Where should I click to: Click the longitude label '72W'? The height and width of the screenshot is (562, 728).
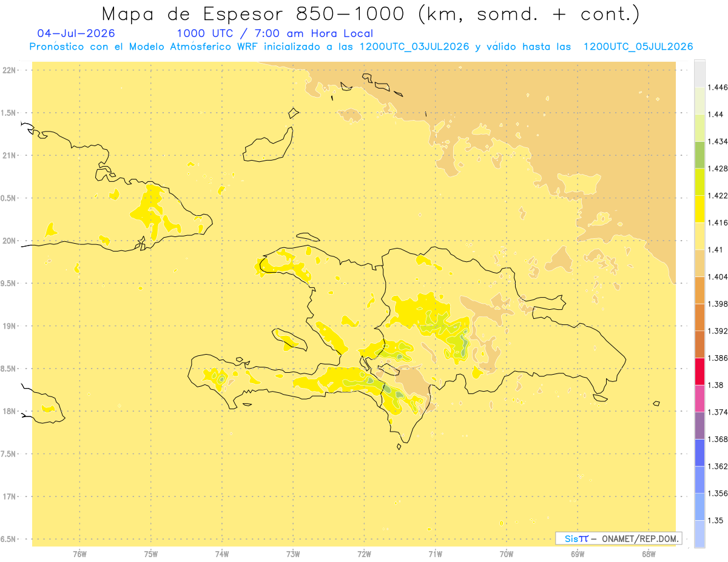[364, 554]
